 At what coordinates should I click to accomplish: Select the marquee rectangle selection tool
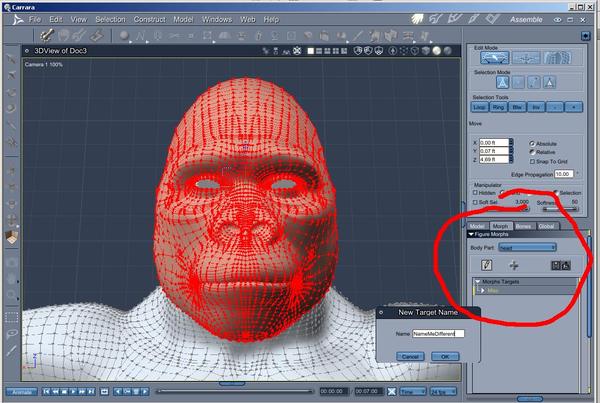11,318
